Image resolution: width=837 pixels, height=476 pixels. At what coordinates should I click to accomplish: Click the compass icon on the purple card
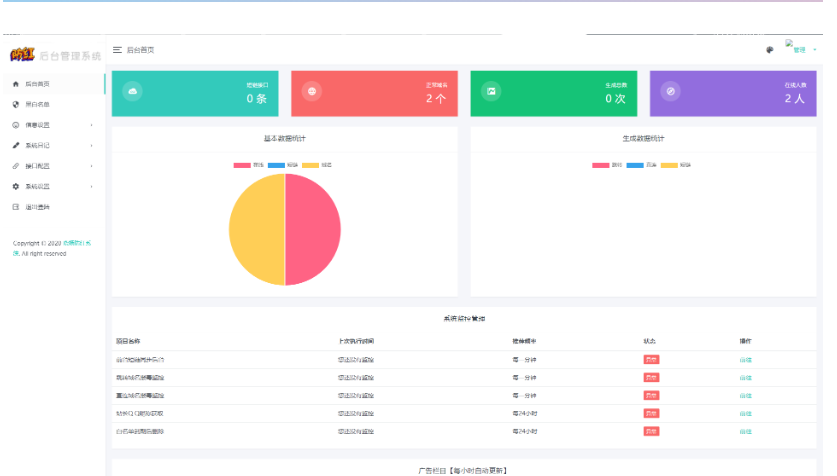(x=671, y=92)
